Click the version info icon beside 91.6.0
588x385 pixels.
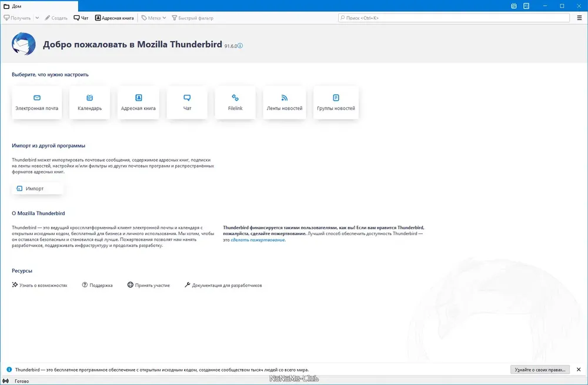tap(240, 46)
